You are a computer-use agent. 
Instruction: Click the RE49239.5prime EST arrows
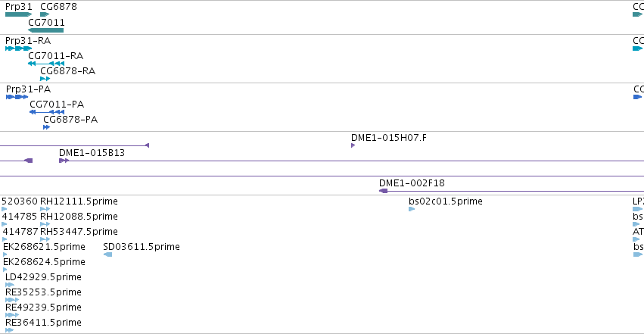pyautogui.click(x=12, y=315)
